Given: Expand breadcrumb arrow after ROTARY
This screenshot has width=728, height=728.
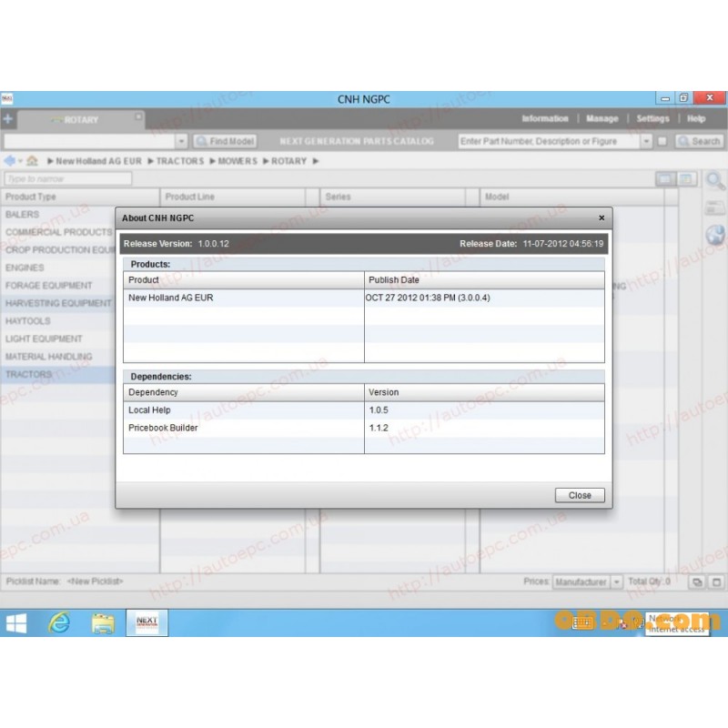Looking at the screenshot, I should pyautogui.click(x=316, y=161).
